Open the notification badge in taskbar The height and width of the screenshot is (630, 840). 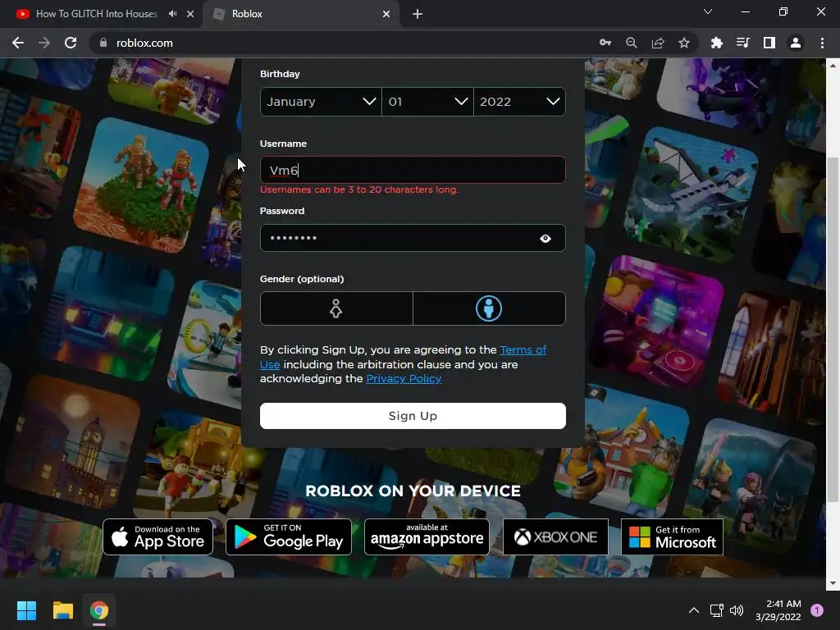tap(817, 610)
